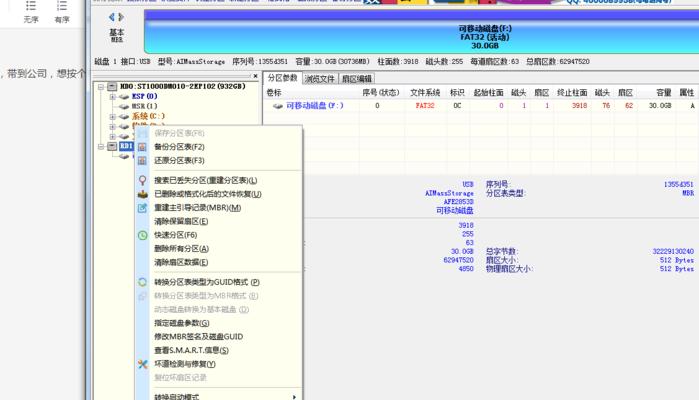699x400 pixels.
Task: Open the 转换启动模式 submenu
Action: 218,396
